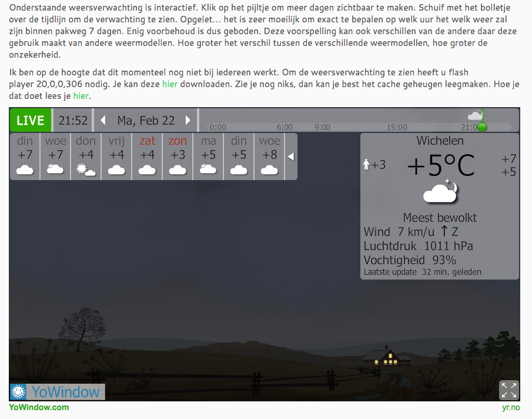The width and height of the screenshot is (532, 419).
Task: Click the fullscreen icon in the widget
Action: [508, 390]
